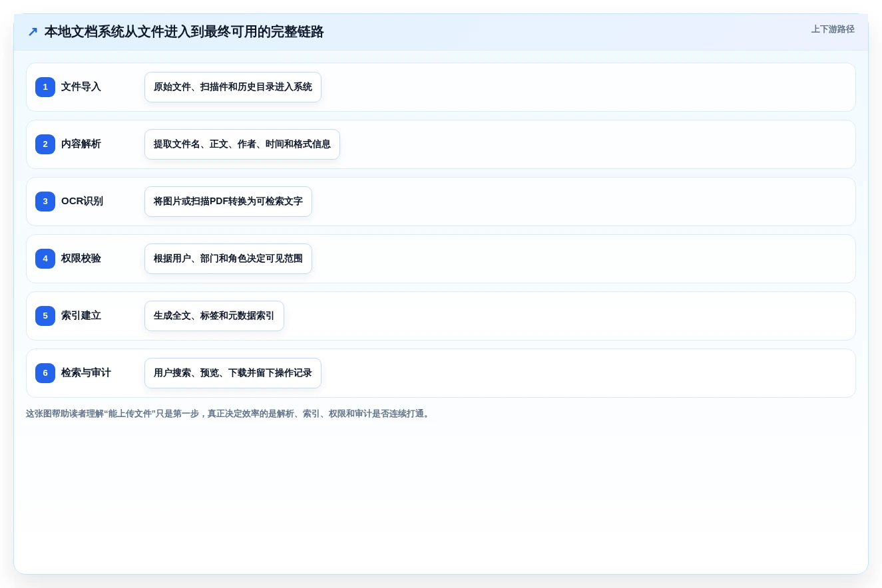Click the arrow icon beside the title
This screenshot has width=882, height=588.
point(33,32)
